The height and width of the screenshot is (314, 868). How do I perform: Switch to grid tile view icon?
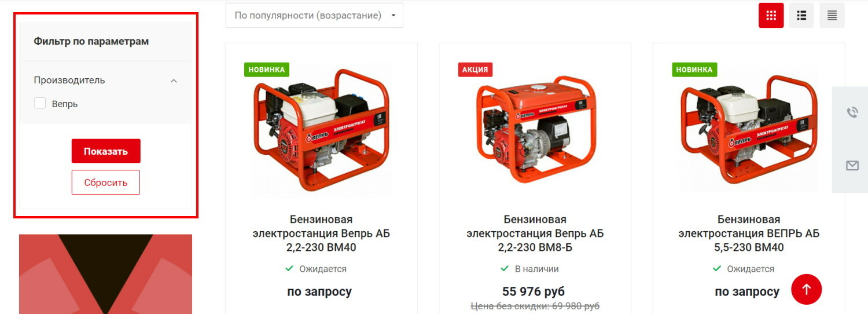(x=771, y=16)
